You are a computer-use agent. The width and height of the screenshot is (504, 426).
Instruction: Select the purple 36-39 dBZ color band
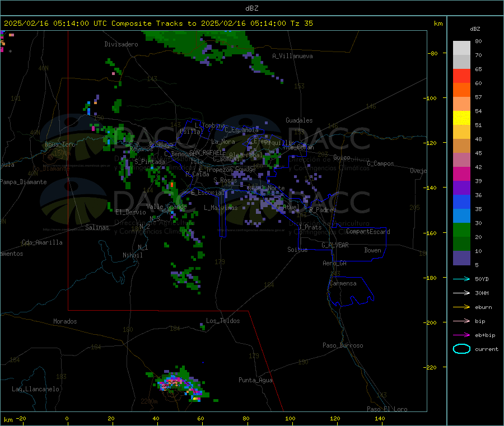pyautogui.click(x=461, y=188)
